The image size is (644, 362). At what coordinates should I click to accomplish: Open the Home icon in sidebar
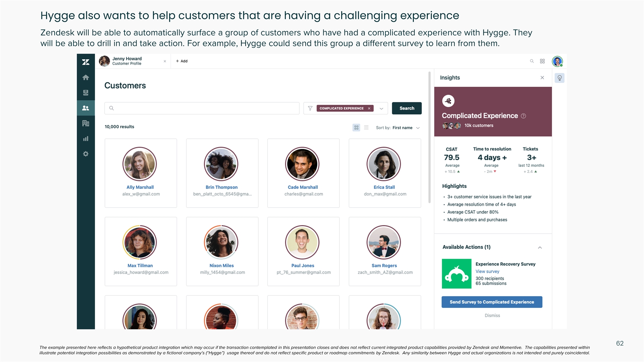click(86, 77)
